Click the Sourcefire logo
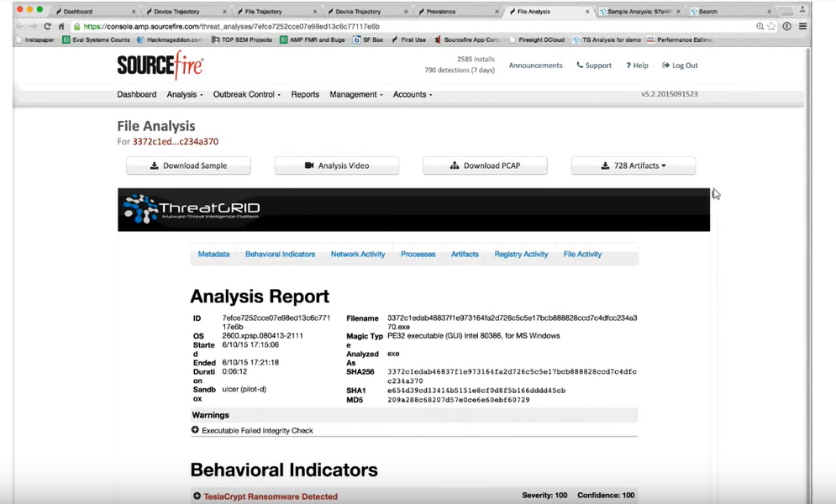The height and width of the screenshot is (504, 836). (160, 65)
